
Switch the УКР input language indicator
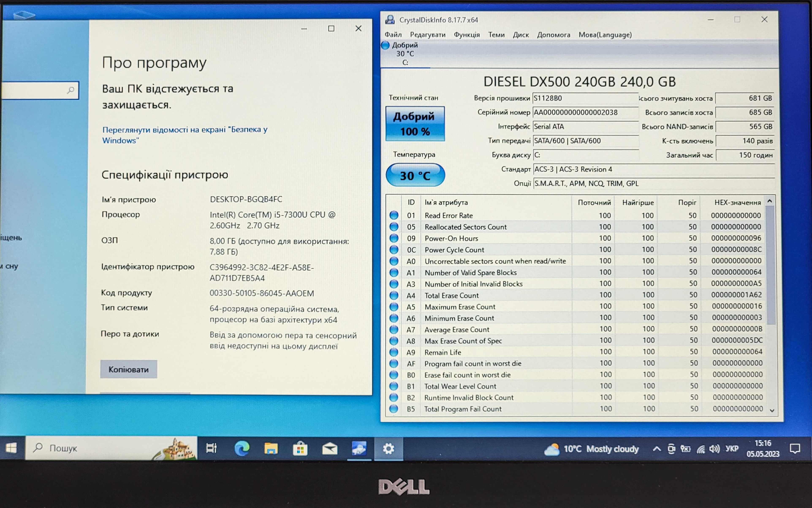(x=732, y=449)
